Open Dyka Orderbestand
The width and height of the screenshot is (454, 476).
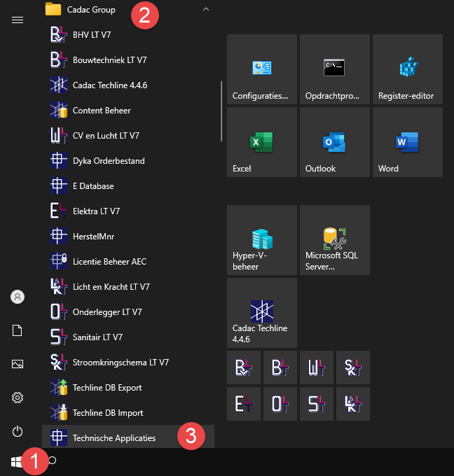point(128,160)
